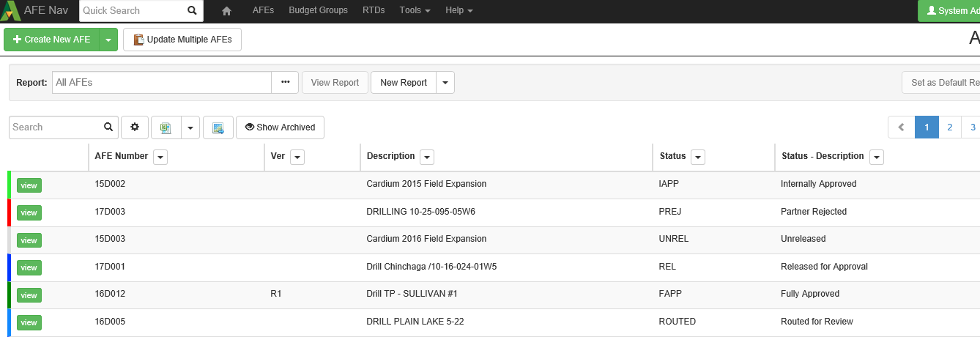
Task: Click the Fully Approved status description
Action: (810, 294)
